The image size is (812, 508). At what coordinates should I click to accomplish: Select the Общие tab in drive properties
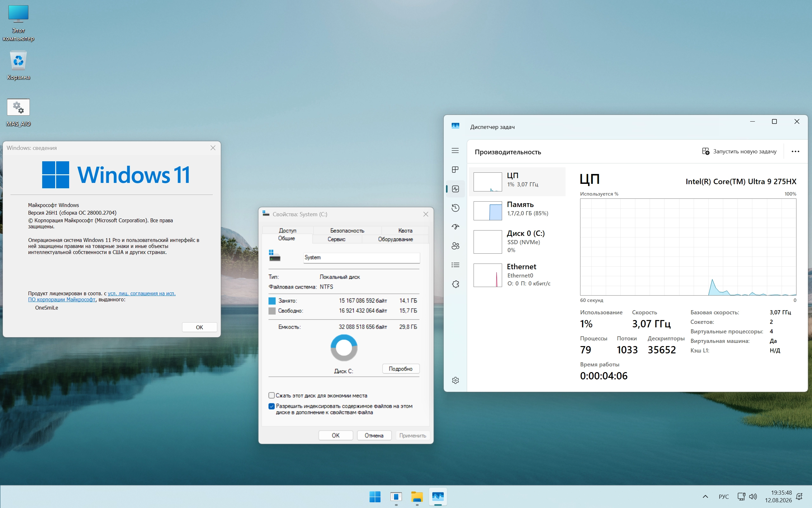(x=286, y=238)
